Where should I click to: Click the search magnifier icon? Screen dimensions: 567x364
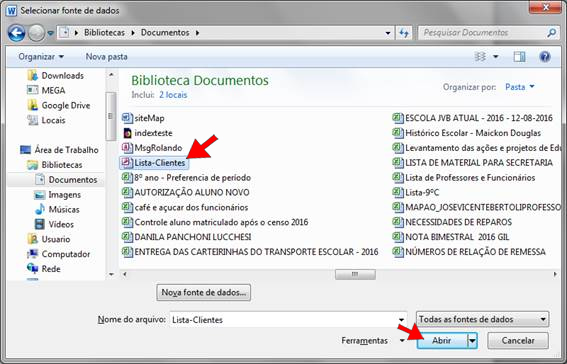(551, 33)
